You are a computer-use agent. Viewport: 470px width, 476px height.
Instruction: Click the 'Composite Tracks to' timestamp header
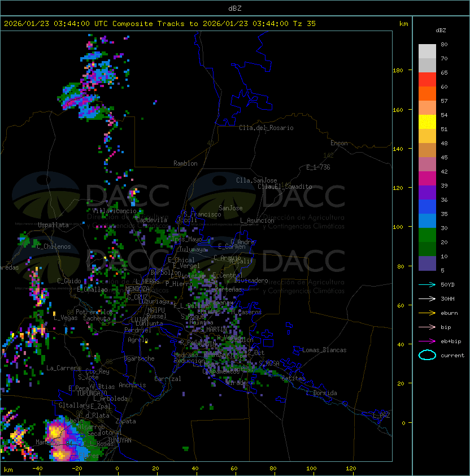(x=160, y=24)
